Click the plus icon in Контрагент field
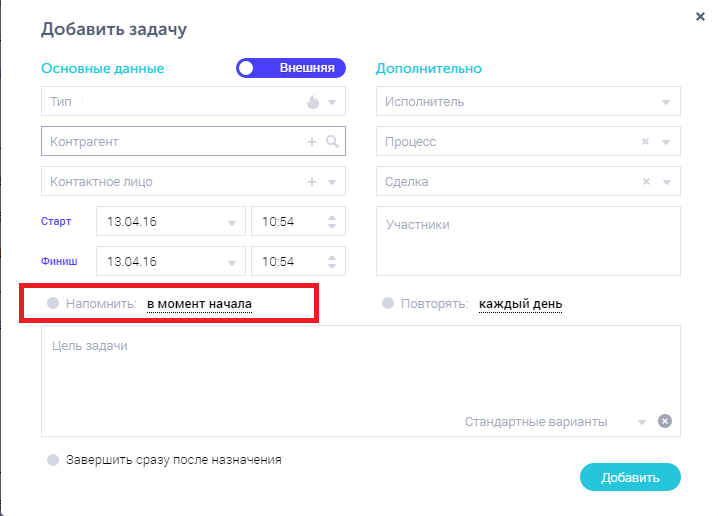Screen dimensions: 718x516 312,142
